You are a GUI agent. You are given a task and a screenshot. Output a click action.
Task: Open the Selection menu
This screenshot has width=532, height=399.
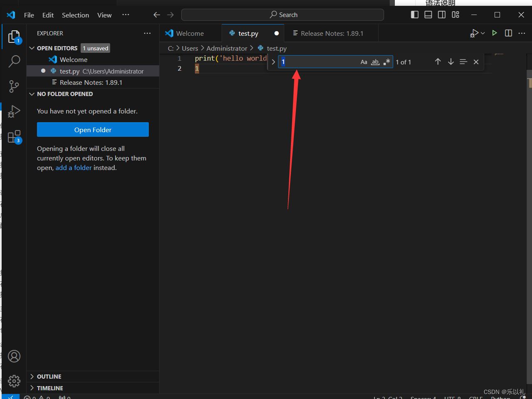[x=75, y=15]
